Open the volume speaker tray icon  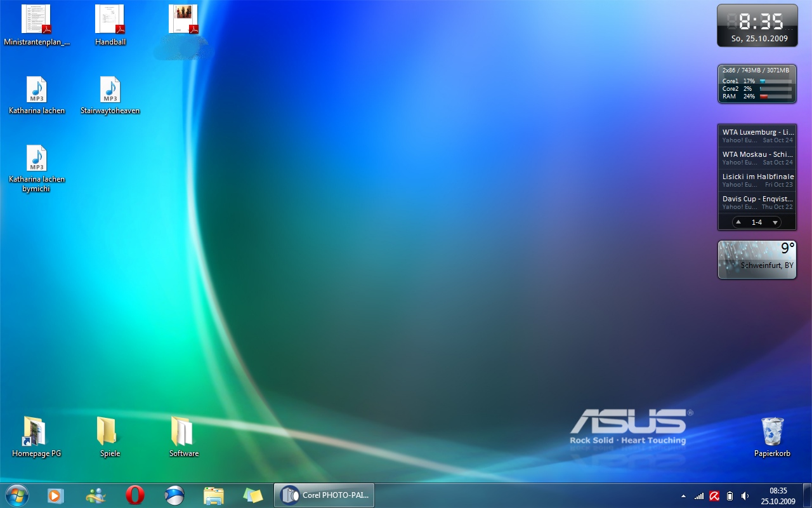[x=745, y=496]
